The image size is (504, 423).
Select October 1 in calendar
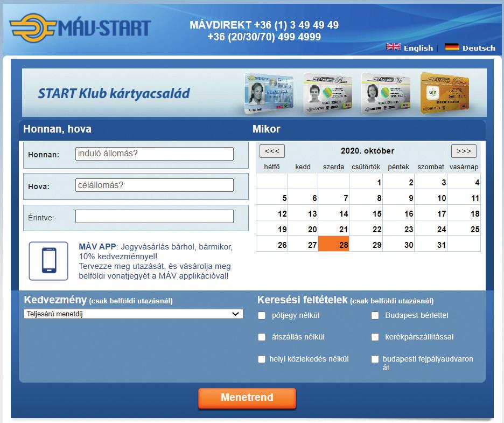coord(366,182)
